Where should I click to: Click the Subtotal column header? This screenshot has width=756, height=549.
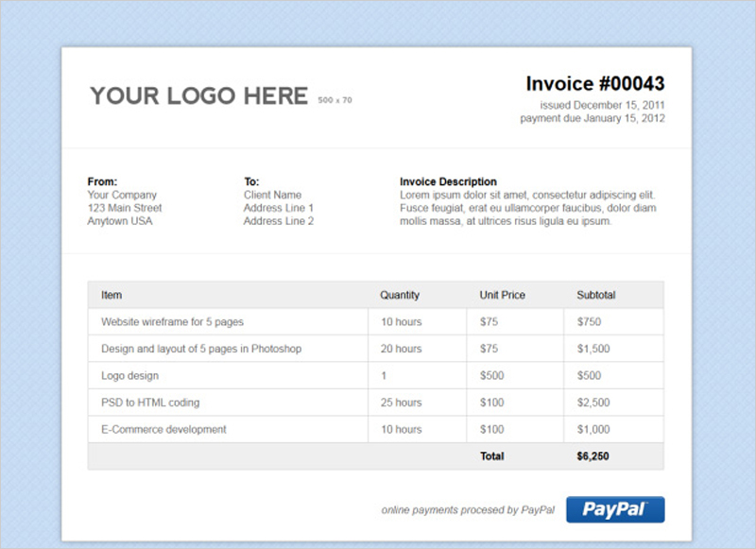(595, 295)
